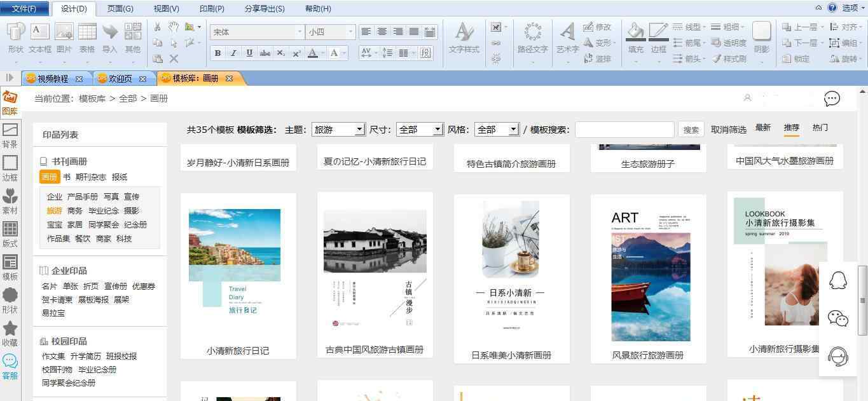Sort templates by 最新
The image size is (868, 401).
point(763,128)
